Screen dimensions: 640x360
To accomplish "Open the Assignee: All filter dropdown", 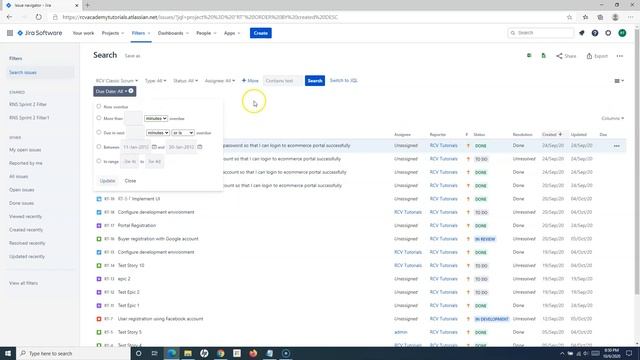I will 220,81.
